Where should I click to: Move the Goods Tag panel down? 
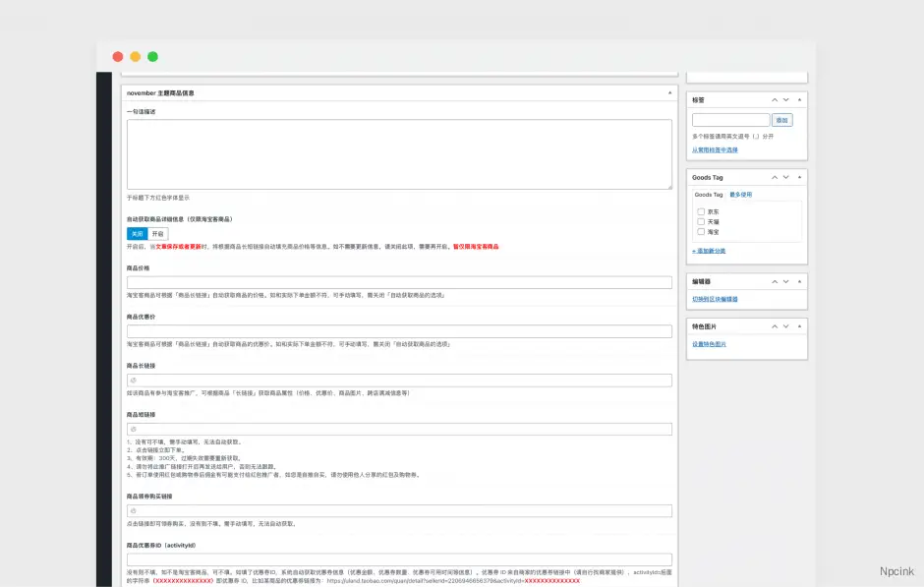(x=785, y=177)
